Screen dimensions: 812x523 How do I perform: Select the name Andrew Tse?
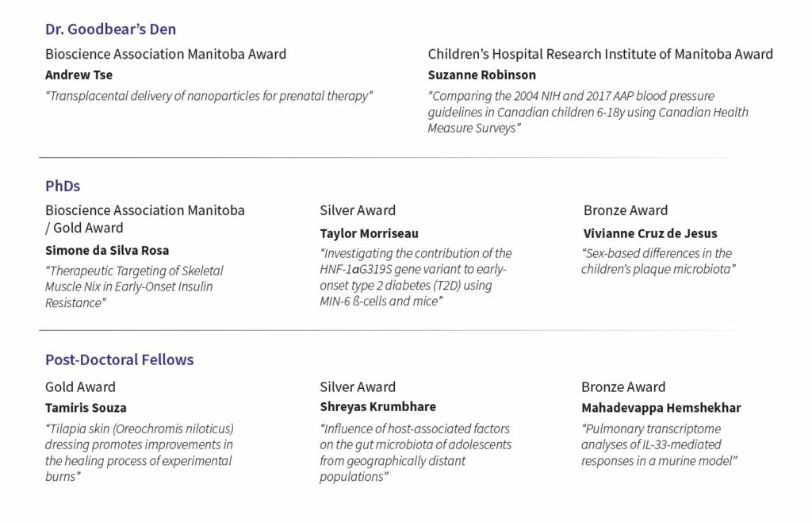point(79,75)
